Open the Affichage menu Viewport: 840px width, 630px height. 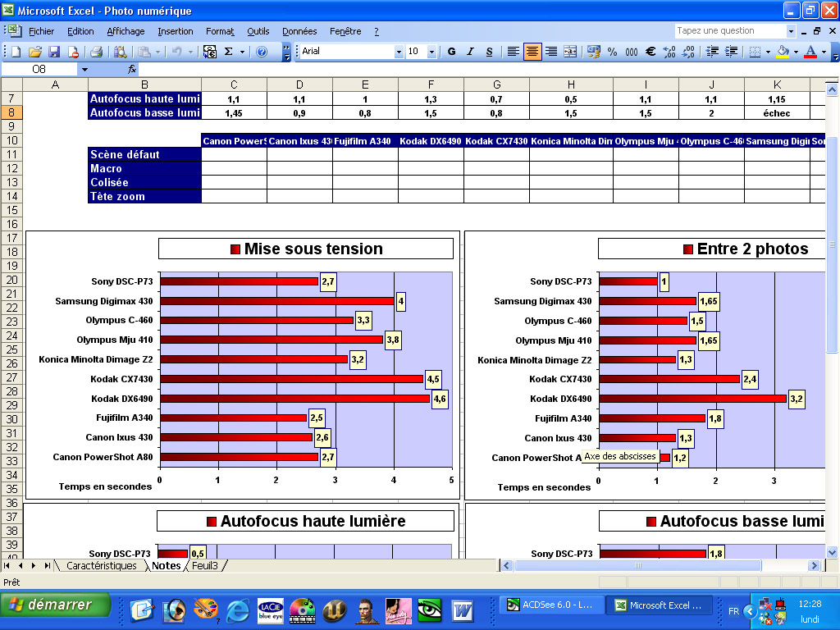pyautogui.click(x=126, y=32)
